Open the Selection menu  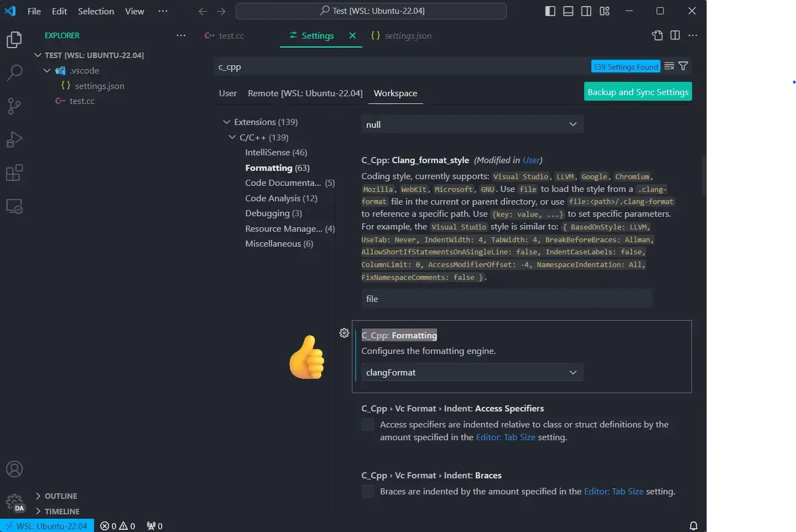96,11
